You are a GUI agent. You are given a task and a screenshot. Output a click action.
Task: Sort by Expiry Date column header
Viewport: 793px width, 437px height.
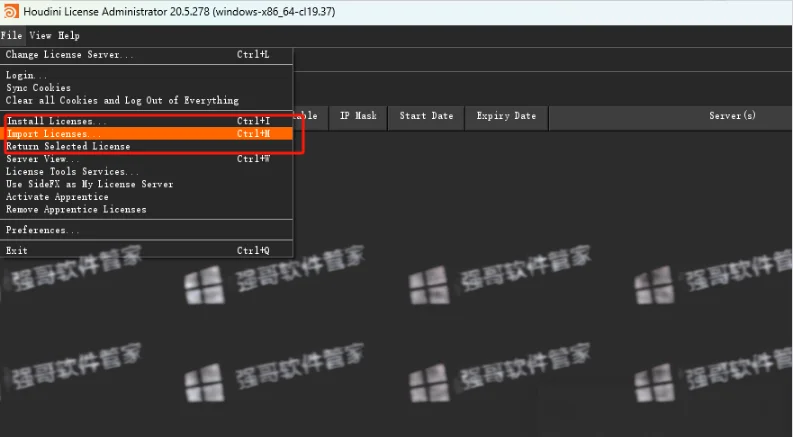506,116
